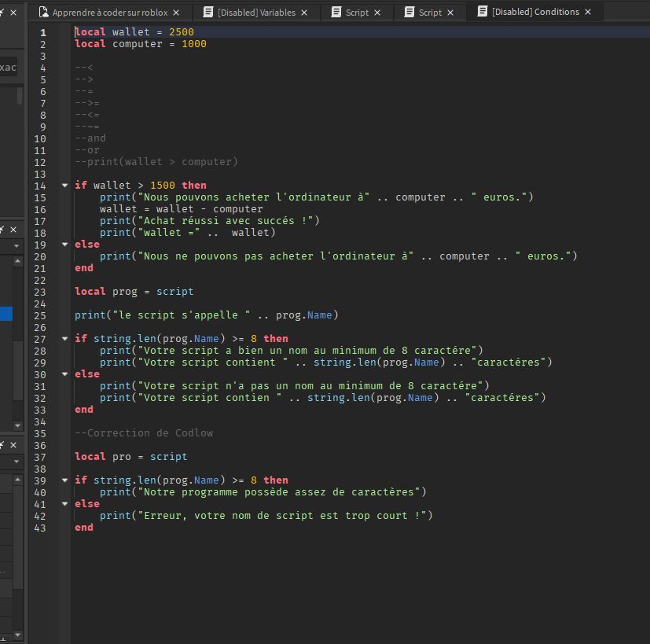Click the script icon on the Variables tab
The width and height of the screenshot is (650, 644).
(207, 13)
